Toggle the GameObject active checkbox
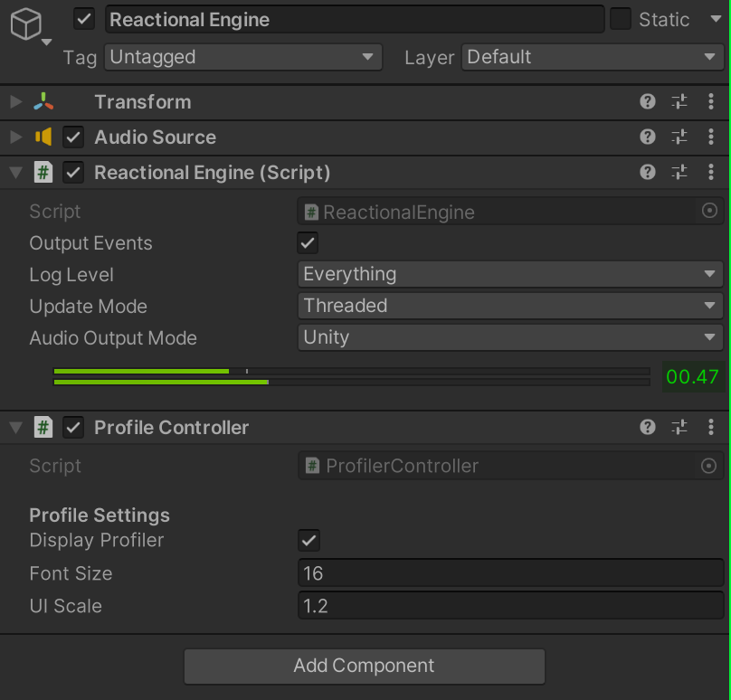This screenshot has height=700, width=731. click(84, 20)
